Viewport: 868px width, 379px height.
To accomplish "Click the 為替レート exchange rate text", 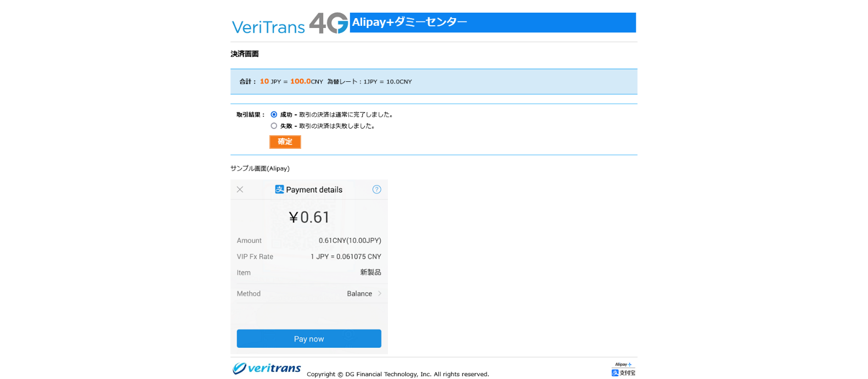I will coord(369,82).
